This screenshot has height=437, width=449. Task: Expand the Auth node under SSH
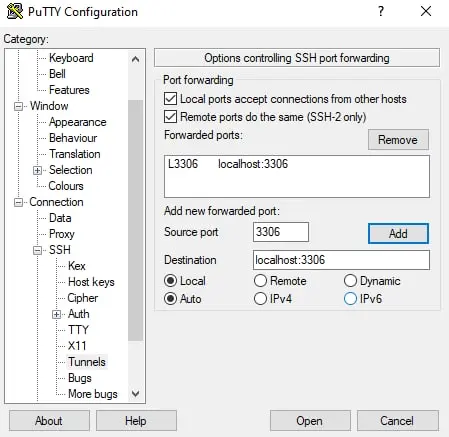56,314
